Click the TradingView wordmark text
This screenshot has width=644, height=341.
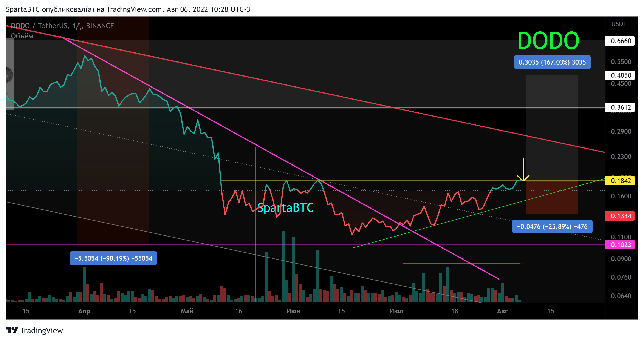42,330
